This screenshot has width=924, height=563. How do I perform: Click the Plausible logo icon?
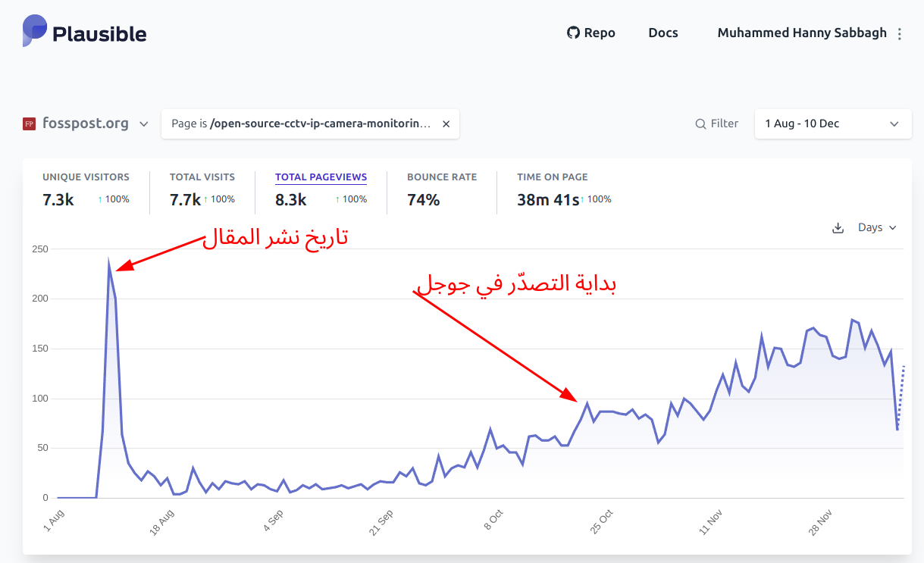[x=35, y=30]
